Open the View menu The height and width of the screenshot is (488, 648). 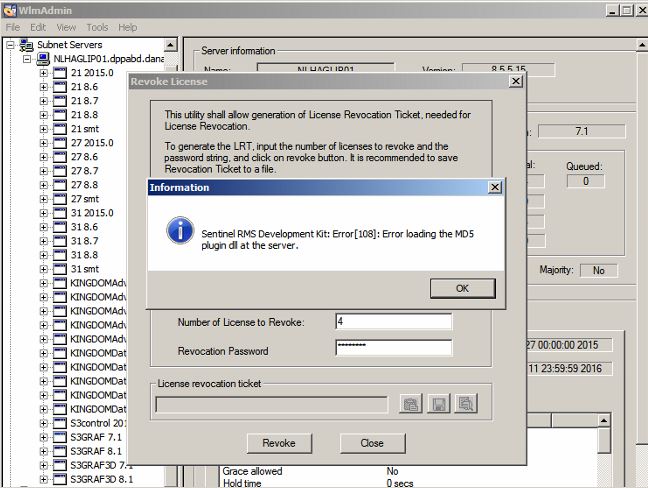click(66, 27)
